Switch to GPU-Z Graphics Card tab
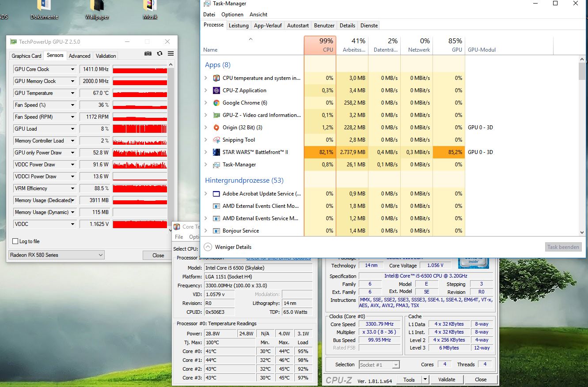Viewport: 588px width, 387px height. [x=27, y=56]
